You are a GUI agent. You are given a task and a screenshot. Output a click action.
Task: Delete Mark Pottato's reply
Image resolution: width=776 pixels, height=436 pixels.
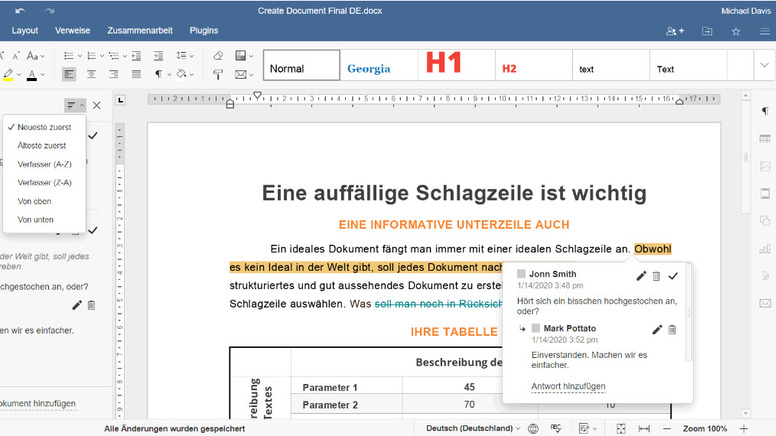(x=672, y=330)
